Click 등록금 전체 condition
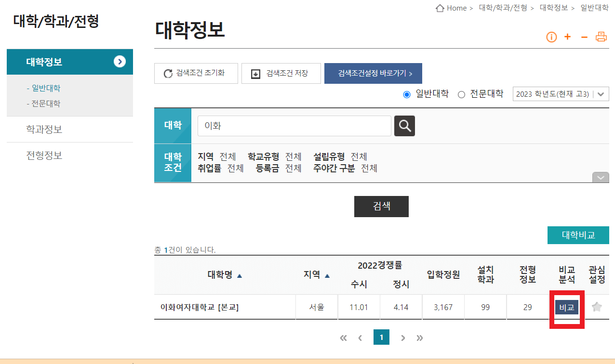Image resolution: width=615 pixels, height=364 pixels. [x=279, y=168]
